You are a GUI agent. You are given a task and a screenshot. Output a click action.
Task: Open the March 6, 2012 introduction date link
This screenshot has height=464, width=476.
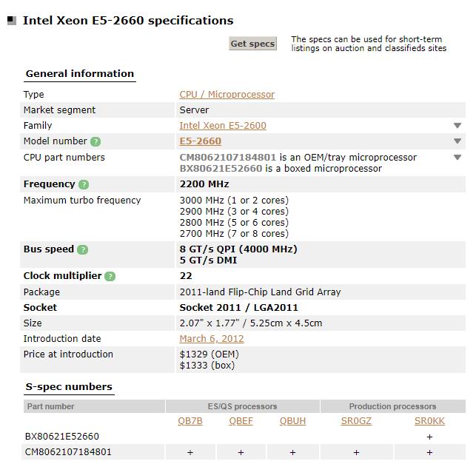point(212,339)
